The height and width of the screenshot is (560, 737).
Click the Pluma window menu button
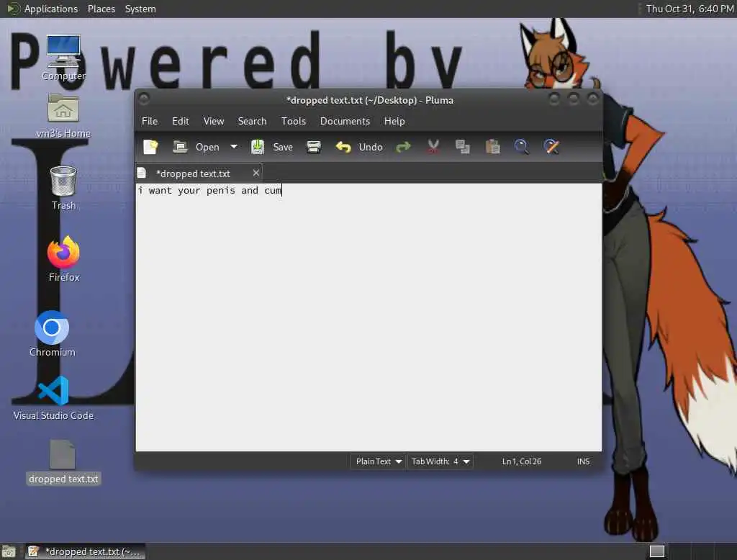click(x=144, y=99)
